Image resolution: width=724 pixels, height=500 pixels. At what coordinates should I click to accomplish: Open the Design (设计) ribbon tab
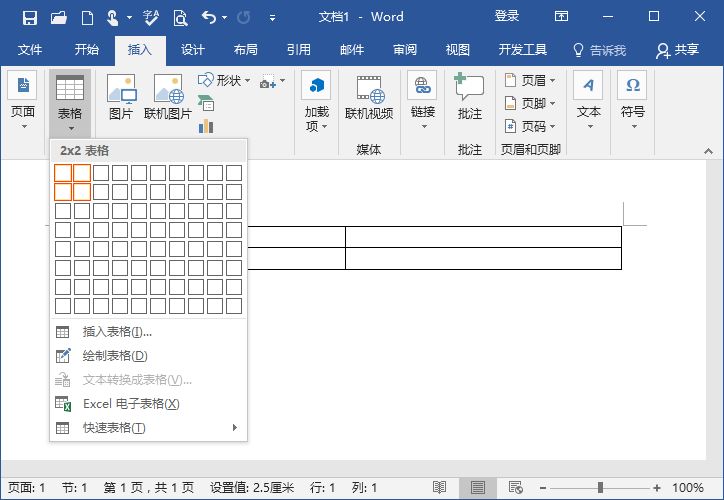193,50
